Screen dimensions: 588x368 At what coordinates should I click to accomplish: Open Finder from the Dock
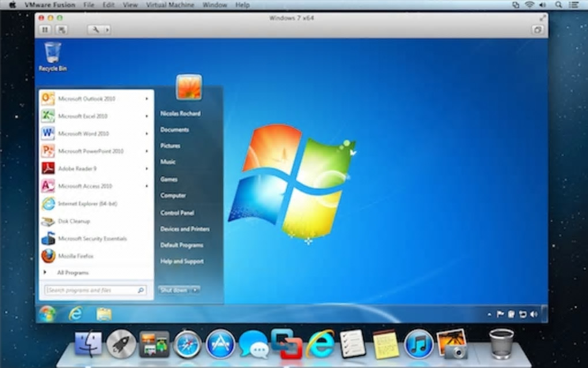(88, 343)
